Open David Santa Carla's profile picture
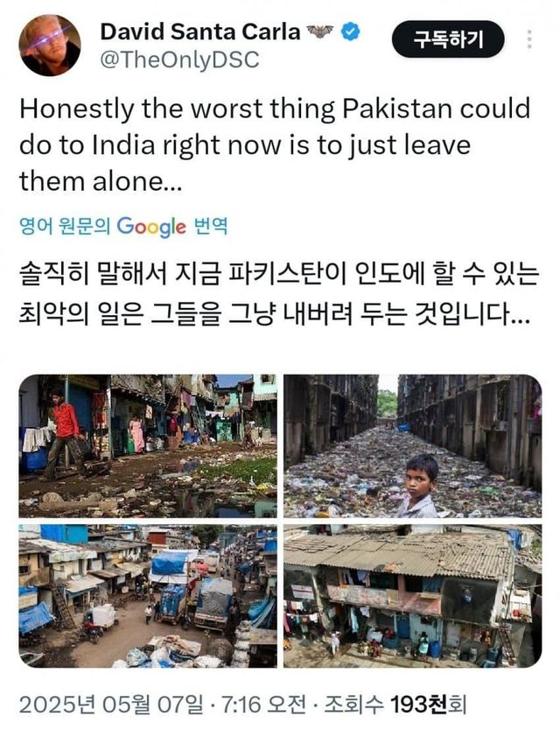This screenshot has height=730, width=560. pos(50,46)
